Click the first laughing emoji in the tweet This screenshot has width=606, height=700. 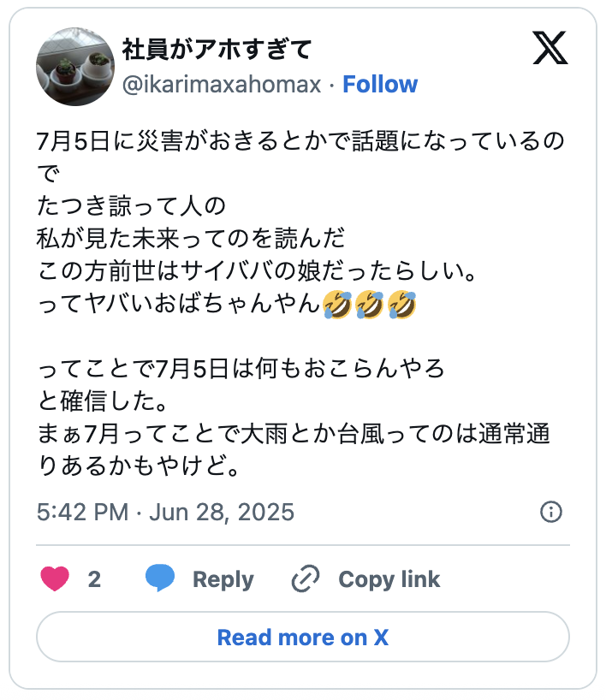point(337,304)
